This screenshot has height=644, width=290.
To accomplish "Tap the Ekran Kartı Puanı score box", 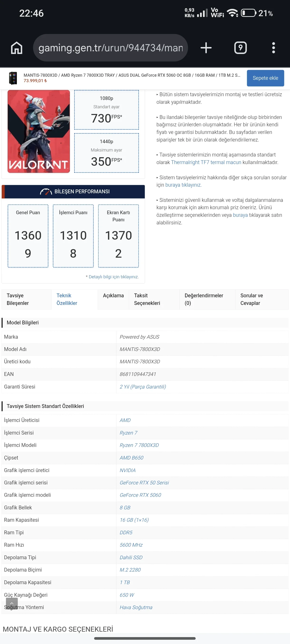I will [x=118, y=236].
